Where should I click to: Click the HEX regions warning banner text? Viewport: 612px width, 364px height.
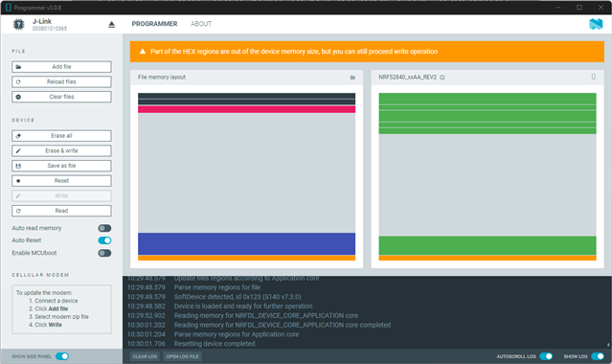[x=294, y=52]
